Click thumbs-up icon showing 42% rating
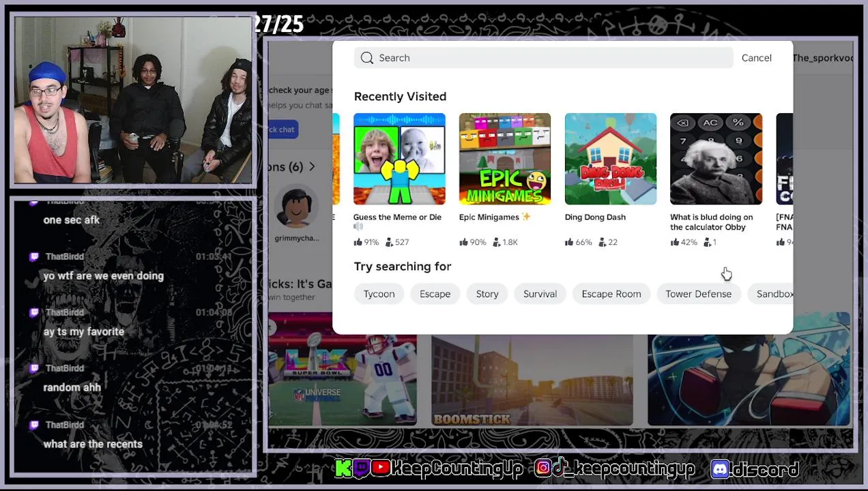Viewport: 868px width, 491px height. [x=674, y=242]
